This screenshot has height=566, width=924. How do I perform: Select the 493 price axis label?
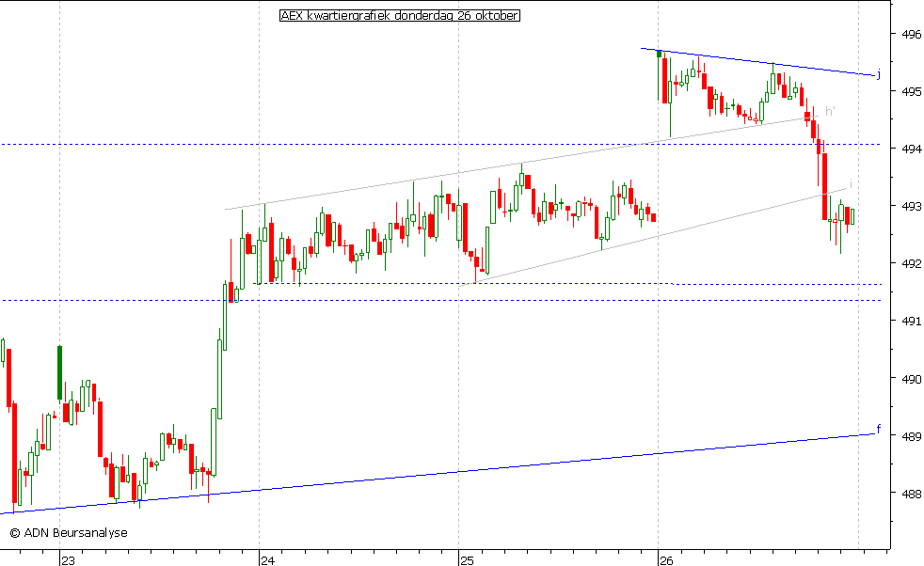912,206
